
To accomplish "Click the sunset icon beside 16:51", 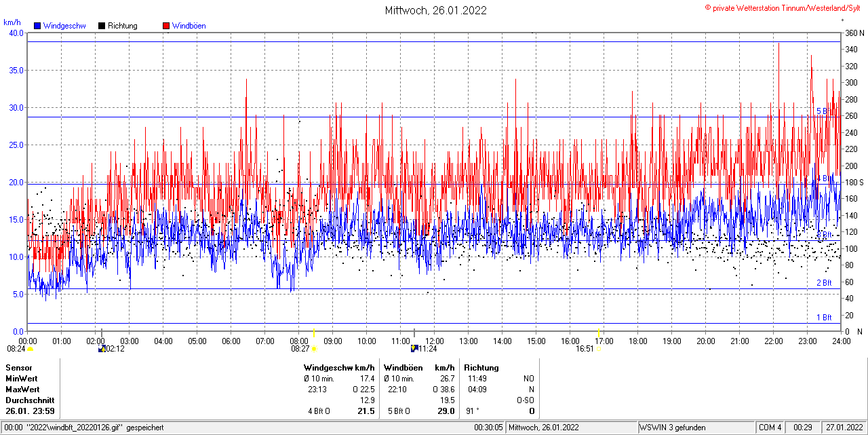I will [x=598, y=349].
